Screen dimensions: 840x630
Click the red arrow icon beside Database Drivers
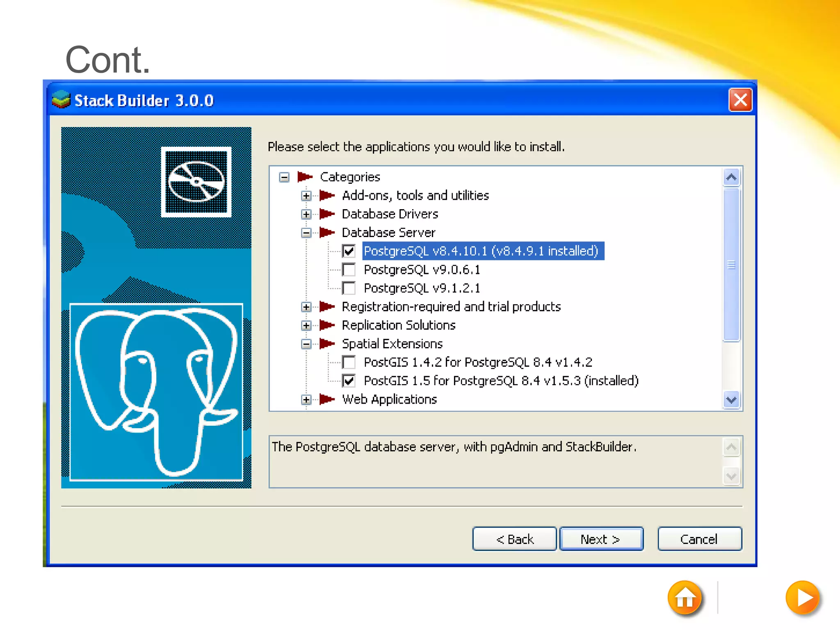(327, 214)
